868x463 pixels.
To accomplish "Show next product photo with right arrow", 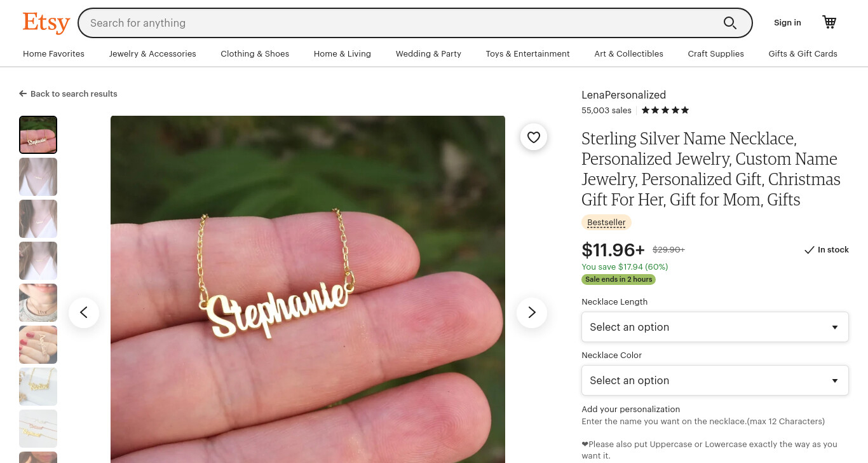I will pyautogui.click(x=532, y=312).
